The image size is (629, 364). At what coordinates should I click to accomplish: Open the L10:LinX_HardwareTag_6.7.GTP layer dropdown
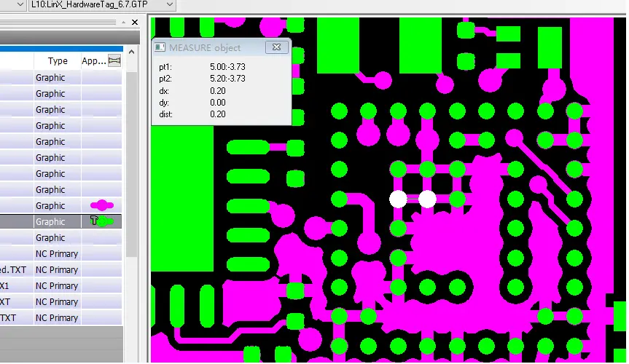tap(170, 4)
